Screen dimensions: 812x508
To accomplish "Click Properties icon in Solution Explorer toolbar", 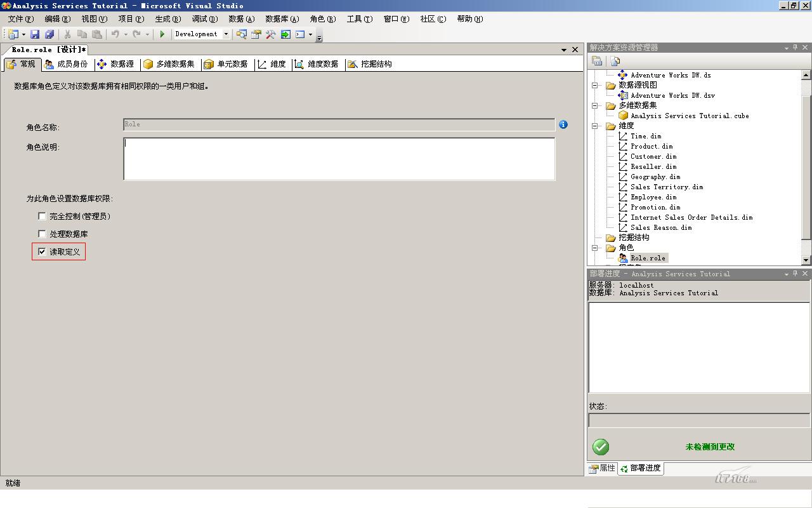I will [x=597, y=61].
